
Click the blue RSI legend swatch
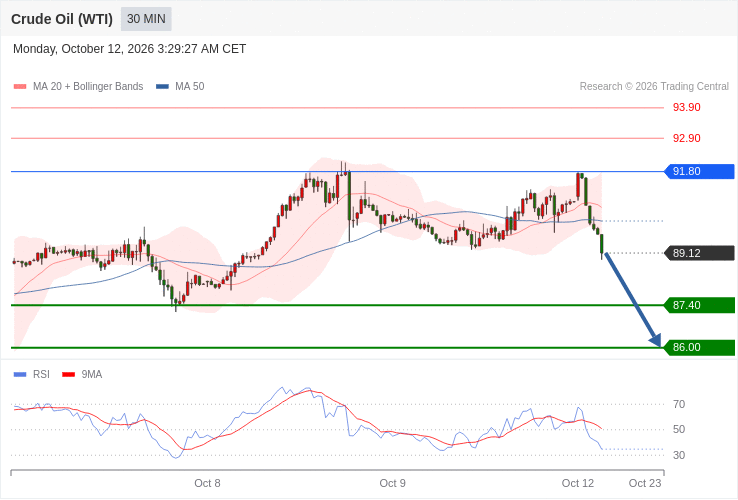[x=20, y=375]
